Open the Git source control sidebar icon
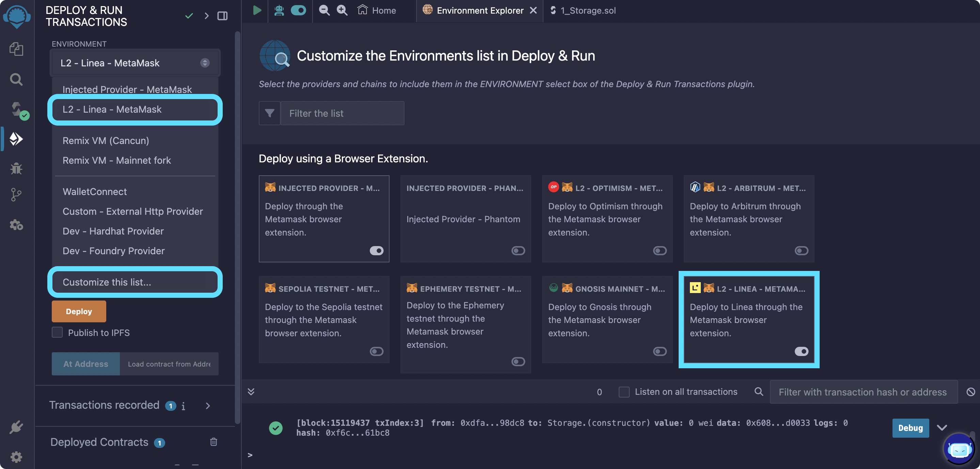Viewport: 980px width, 469px height. point(16,194)
